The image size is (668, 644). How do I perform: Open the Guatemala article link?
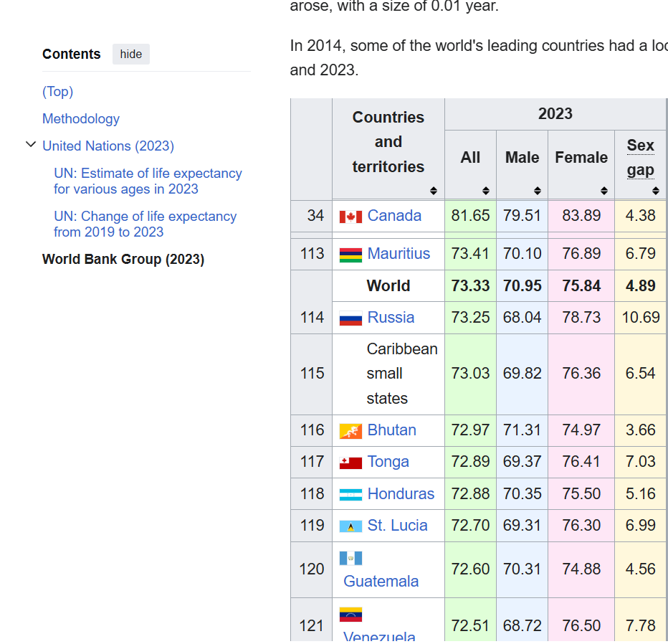381,582
